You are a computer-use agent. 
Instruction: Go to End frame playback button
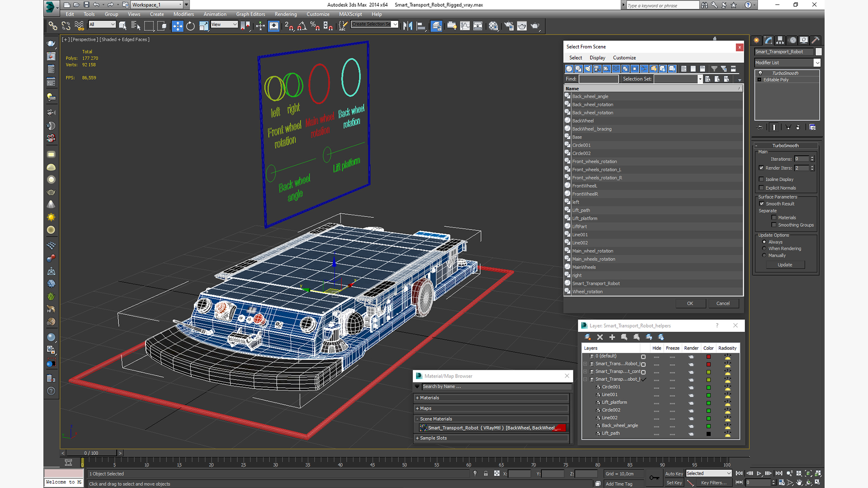click(x=778, y=474)
